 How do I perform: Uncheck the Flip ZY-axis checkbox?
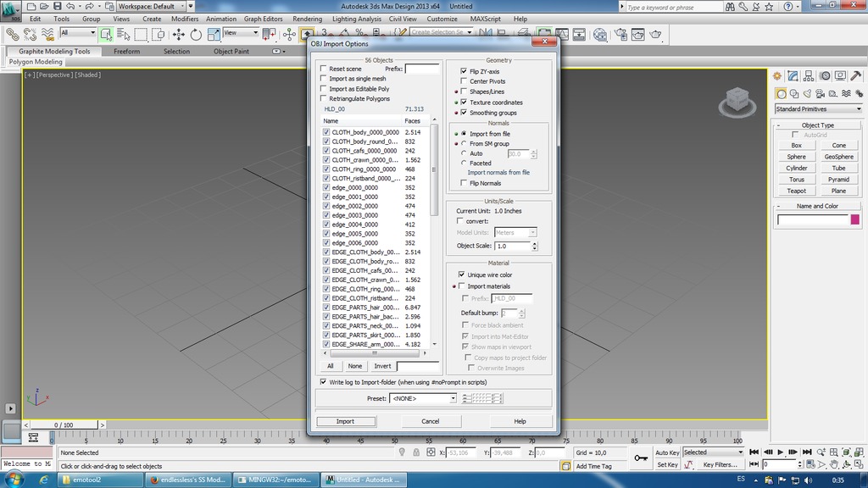pos(464,71)
